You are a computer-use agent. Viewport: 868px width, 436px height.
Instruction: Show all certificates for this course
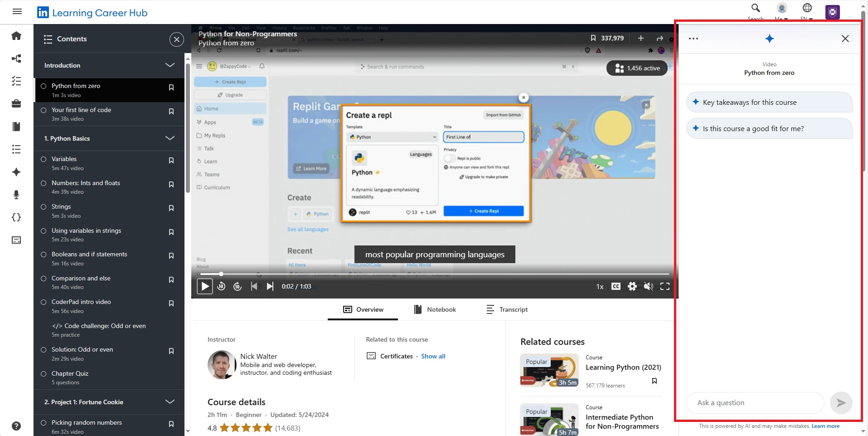[x=433, y=356]
